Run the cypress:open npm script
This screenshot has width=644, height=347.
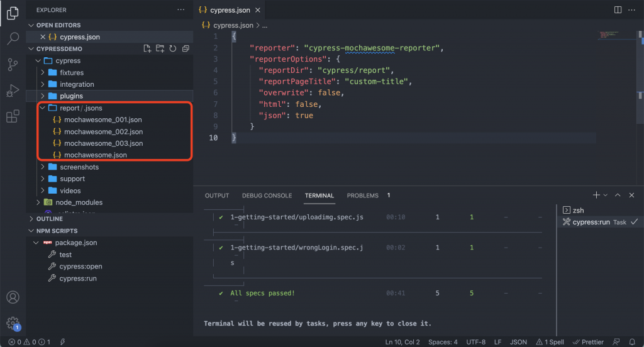[80, 266]
